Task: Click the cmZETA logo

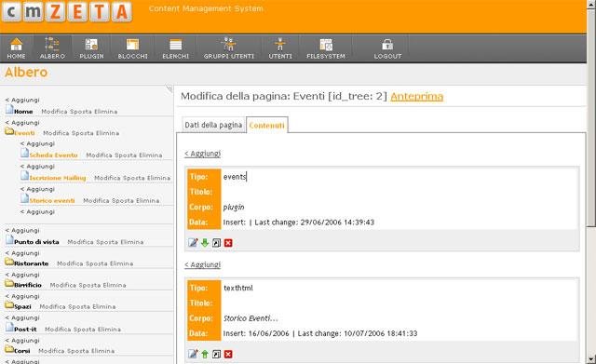Action: pyautogui.click(x=67, y=12)
